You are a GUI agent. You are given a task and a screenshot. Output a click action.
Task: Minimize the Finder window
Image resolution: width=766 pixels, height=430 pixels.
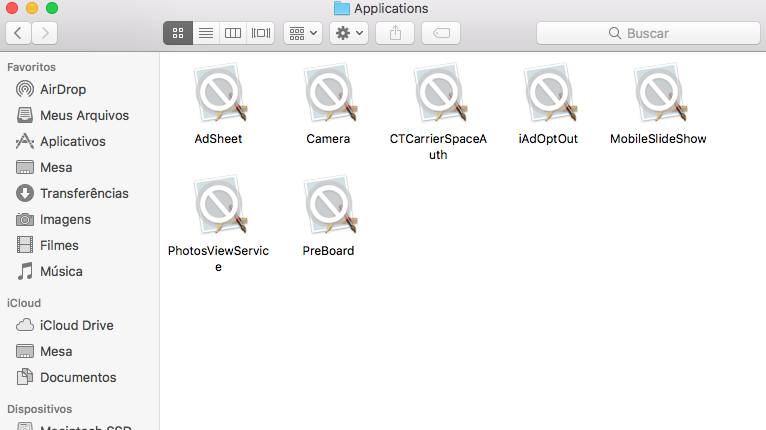pos(32,8)
